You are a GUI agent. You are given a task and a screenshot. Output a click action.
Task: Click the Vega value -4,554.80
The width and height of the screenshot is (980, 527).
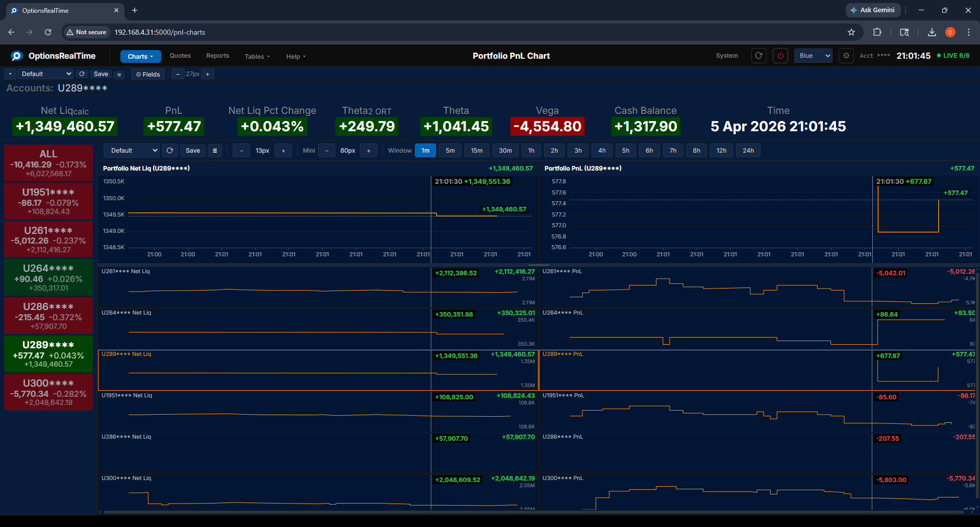click(547, 126)
